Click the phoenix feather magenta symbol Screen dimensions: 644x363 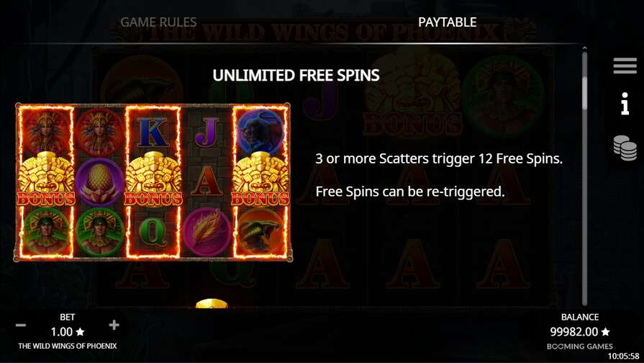point(207,231)
